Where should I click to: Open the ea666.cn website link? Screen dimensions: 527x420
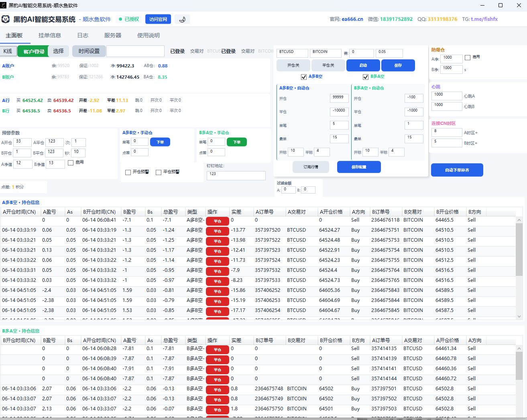[352, 19]
